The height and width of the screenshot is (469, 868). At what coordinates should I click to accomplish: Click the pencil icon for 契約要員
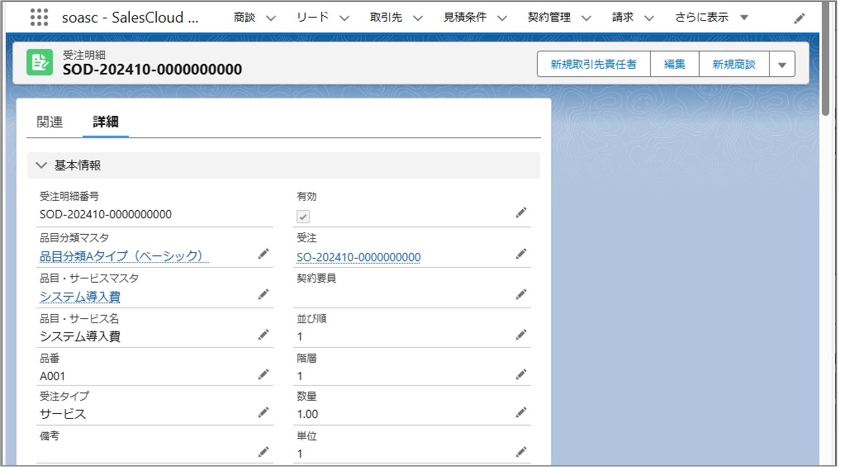coord(521,294)
